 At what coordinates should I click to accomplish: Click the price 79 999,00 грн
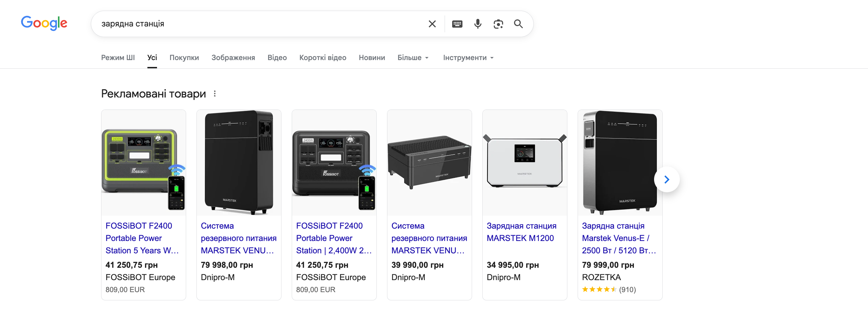point(608,265)
